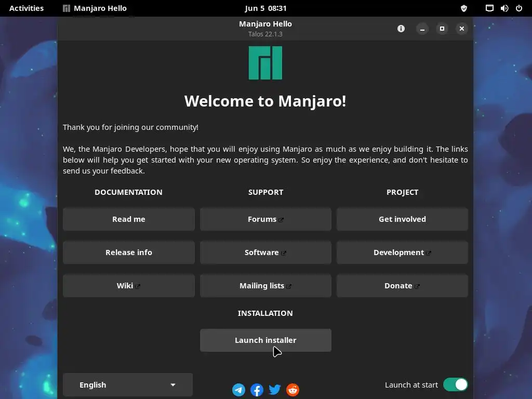Viewport: 532px width, 399px height.
Task: Open the Development link
Action: tap(403, 252)
